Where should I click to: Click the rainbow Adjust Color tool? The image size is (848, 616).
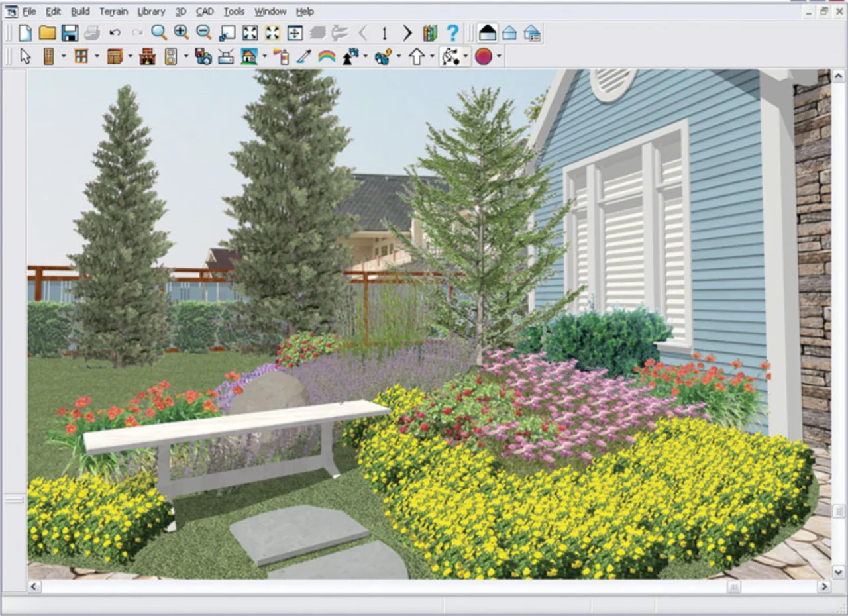tap(327, 57)
